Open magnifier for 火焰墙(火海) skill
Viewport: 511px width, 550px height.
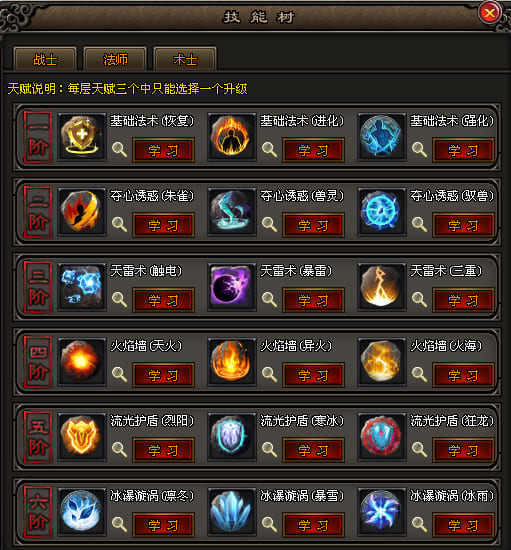419,375
